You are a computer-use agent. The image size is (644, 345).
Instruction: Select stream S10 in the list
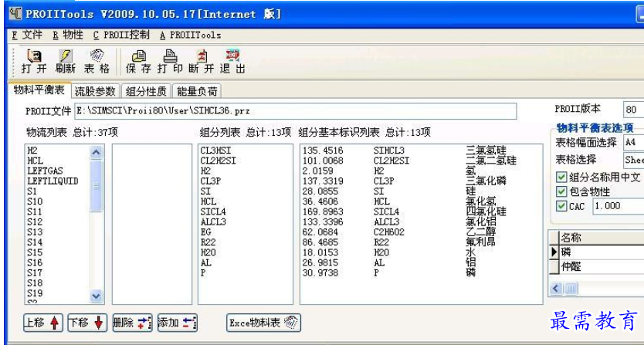35,201
